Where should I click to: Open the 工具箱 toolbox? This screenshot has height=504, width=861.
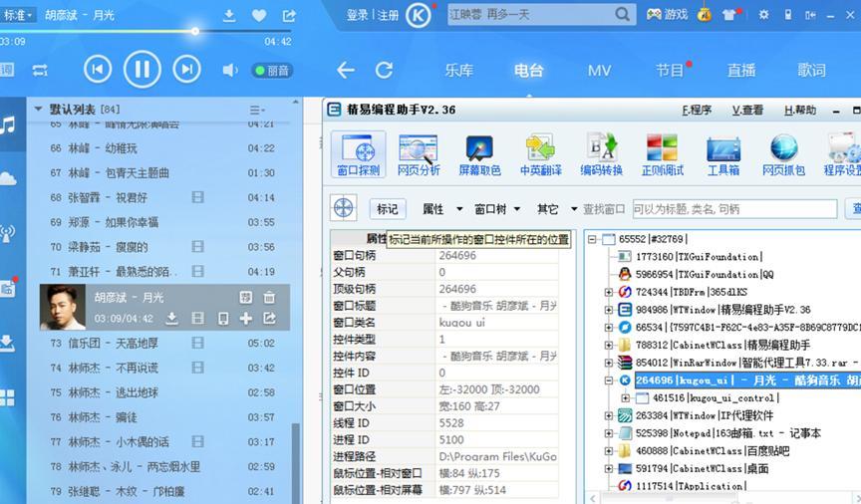point(723,156)
